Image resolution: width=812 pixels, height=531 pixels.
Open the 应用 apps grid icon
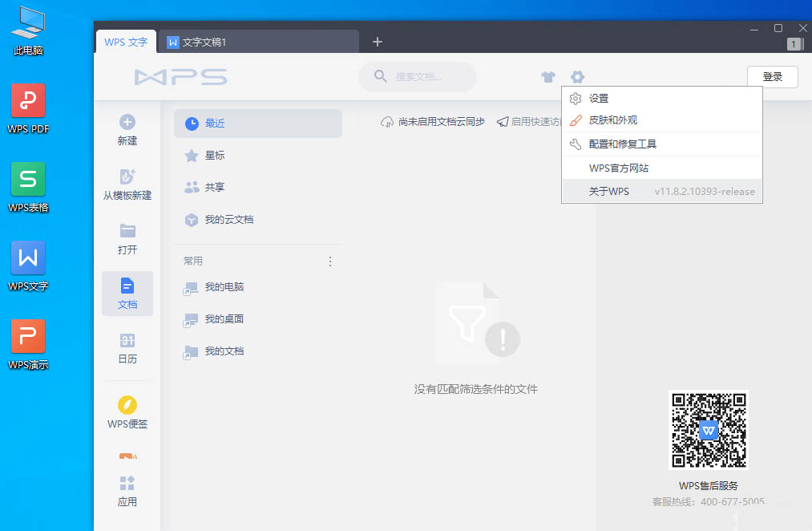pyautogui.click(x=127, y=483)
